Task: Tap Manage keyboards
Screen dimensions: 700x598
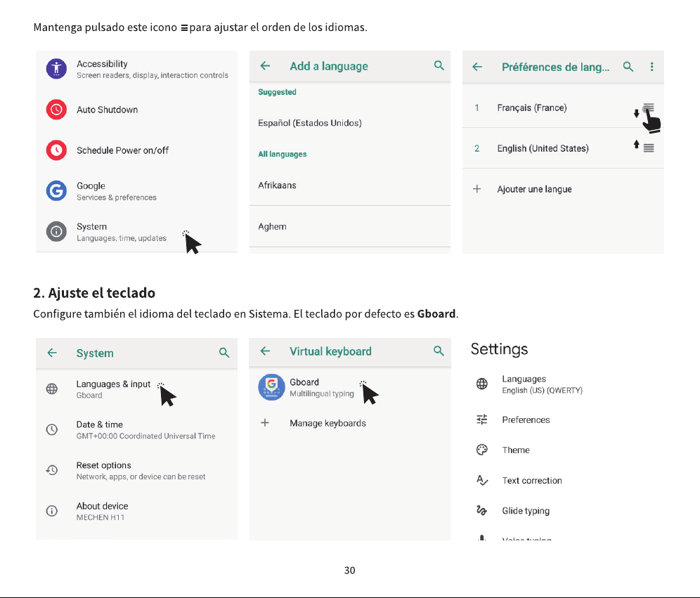Action: (x=350, y=423)
